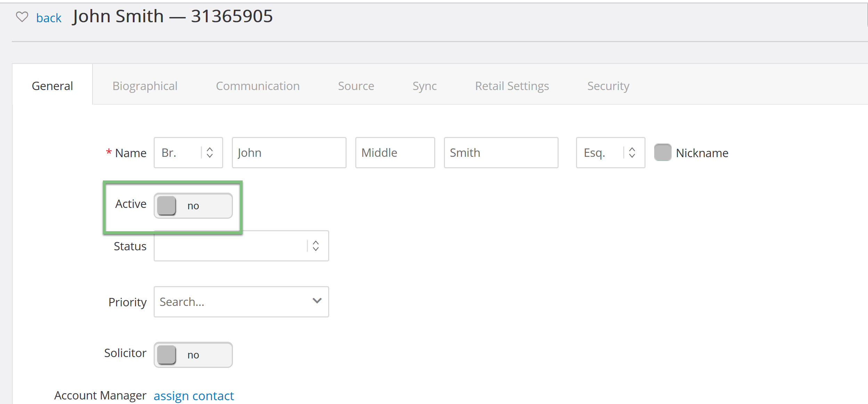Screen dimensions: 868x404
Task: Toggle the Solicitor switch
Action: point(193,355)
